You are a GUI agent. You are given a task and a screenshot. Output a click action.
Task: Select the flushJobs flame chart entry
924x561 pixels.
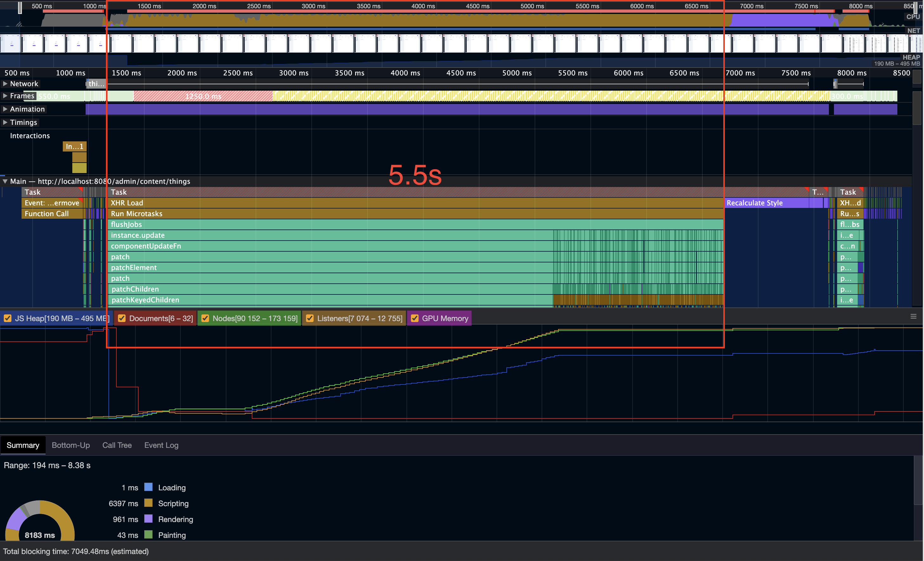pyautogui.click(x=263, y=224)
